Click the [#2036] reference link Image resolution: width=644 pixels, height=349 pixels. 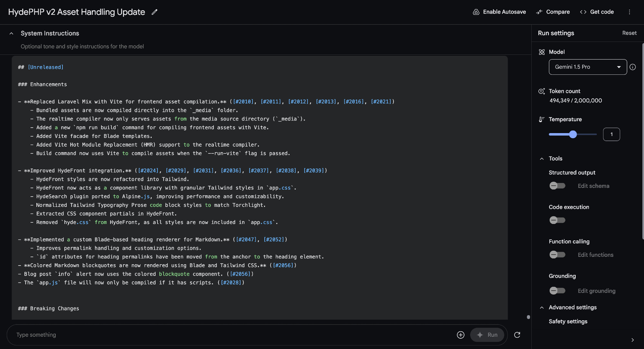click(x=231, y=170)
